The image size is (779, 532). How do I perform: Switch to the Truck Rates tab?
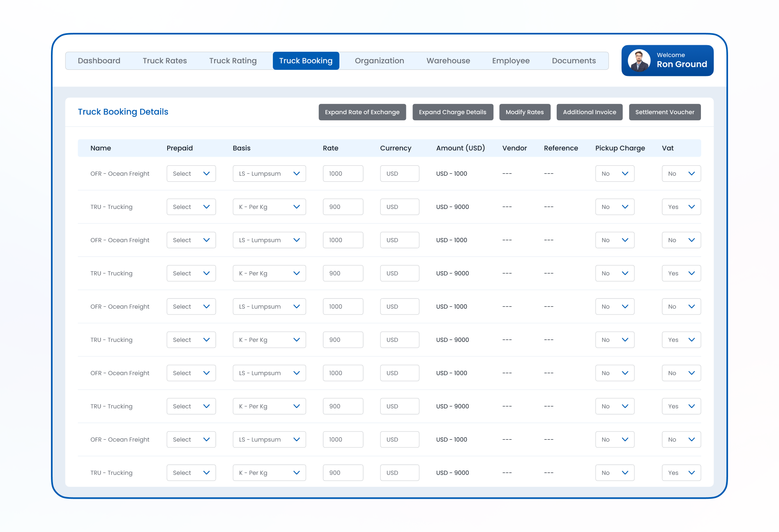(165, 61)
